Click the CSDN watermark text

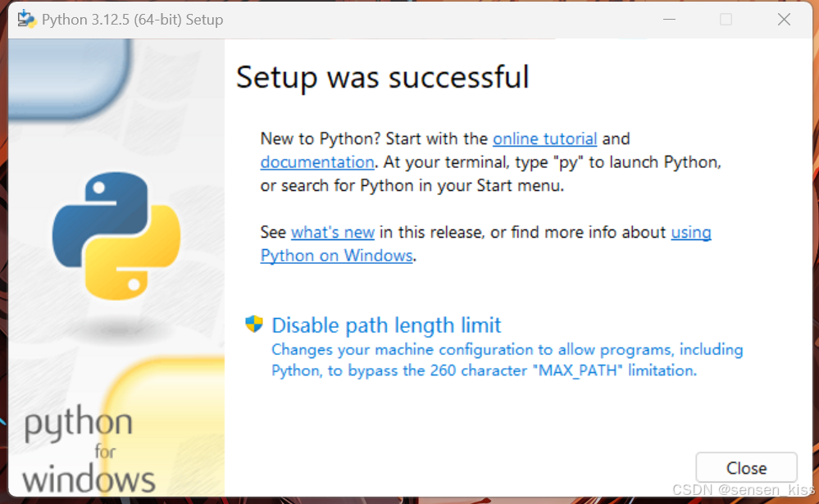tap(742, 489)
